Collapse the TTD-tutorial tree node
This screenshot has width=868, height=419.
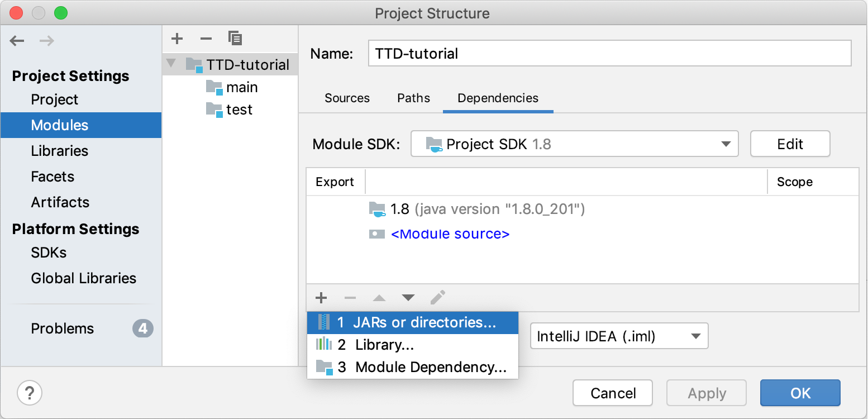pyautogui.click(x=171, y=64)
